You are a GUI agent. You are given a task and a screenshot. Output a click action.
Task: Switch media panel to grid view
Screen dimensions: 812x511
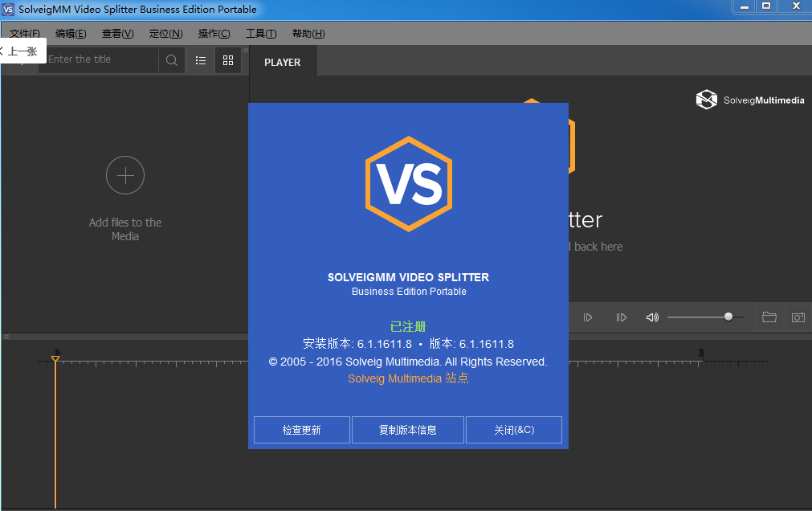click(228, 60)
